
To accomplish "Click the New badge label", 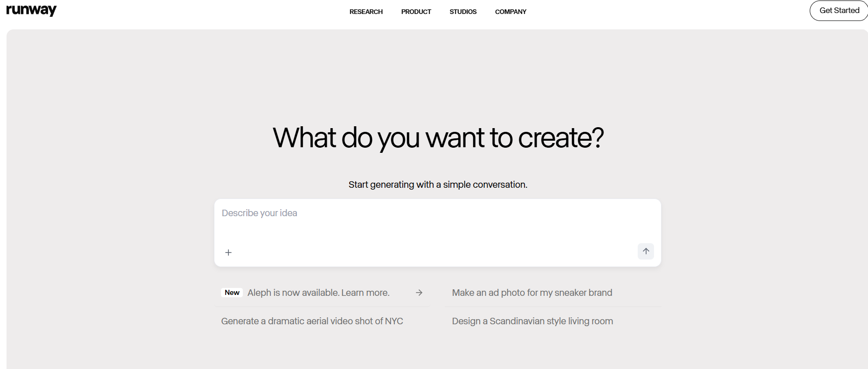I will click(232, 293).
